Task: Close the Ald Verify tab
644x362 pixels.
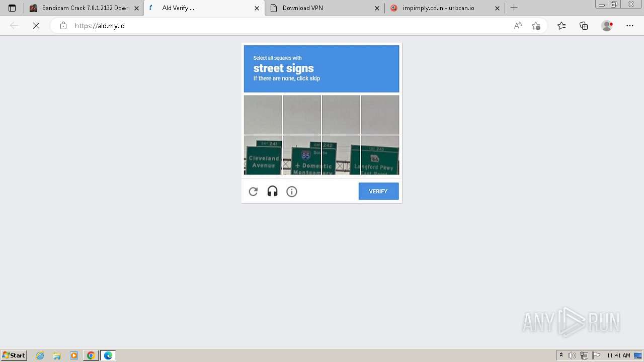Action: [257, 8]
